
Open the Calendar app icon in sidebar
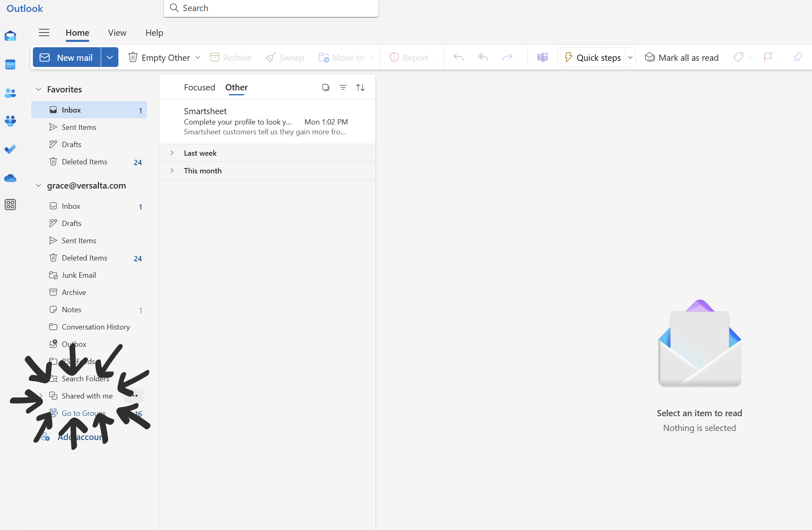click(10, 65)
